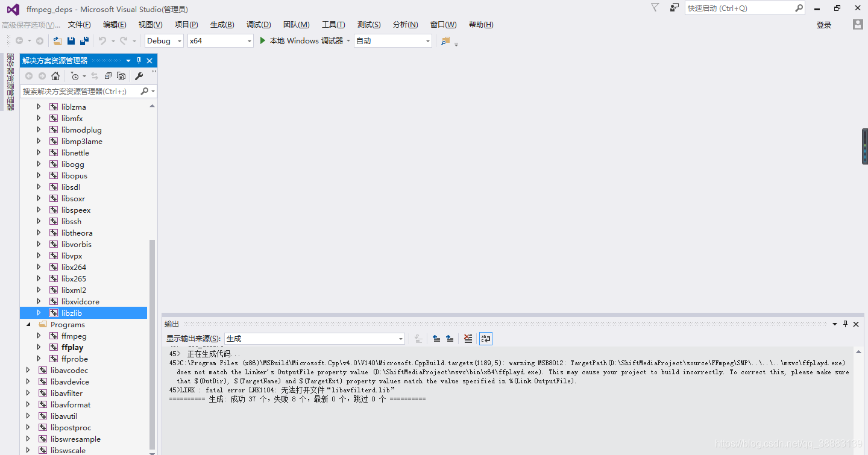The width and height of the screenshot is (868, 455).
Task: Open the 文件(F) menu
Action: pyautogui.click(x=79, y=25)
